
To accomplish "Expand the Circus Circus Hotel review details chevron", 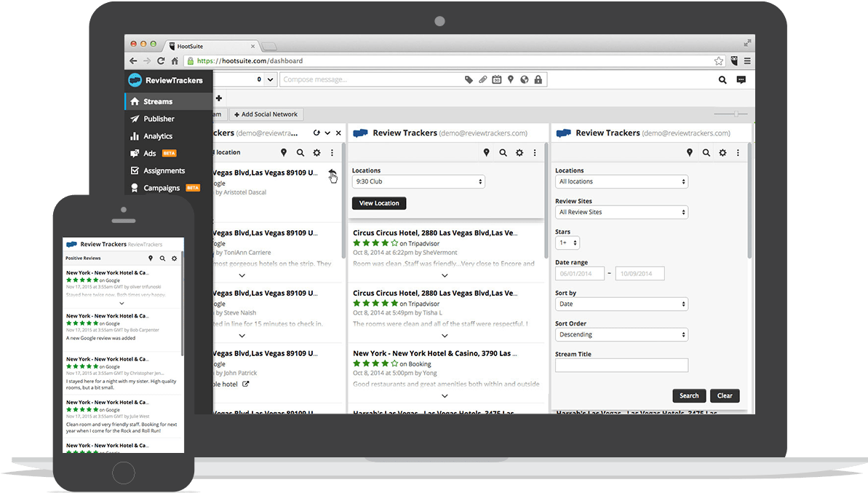I will pyautogui.click(x=445, y=275).
